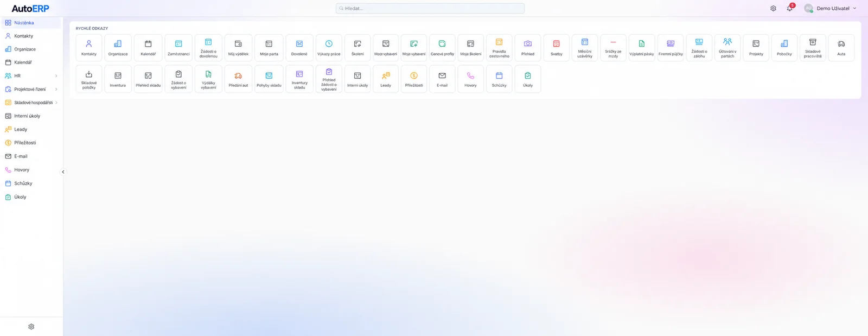
Task: Open the Inventura quick link tile
Action: [x=118, y=79]
